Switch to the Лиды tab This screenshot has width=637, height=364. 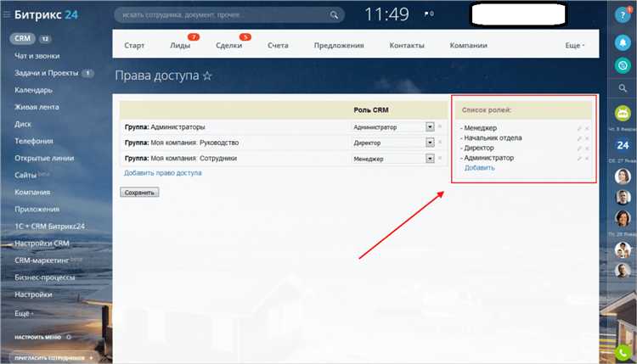click(x=180, y=46)
